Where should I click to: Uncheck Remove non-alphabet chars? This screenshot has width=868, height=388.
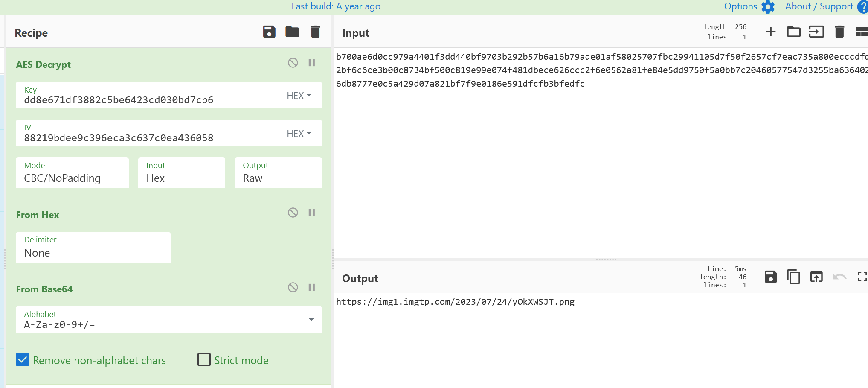(x=23, y=360)
